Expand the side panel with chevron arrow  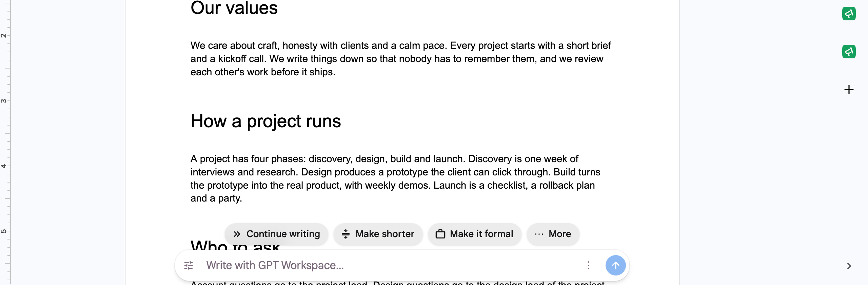(x=849, y=266)
